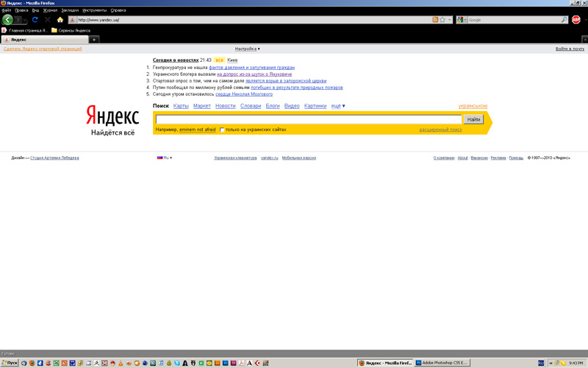Open the Видео link
This screenshot has width=588, height=368.
(x=292, y=106)
